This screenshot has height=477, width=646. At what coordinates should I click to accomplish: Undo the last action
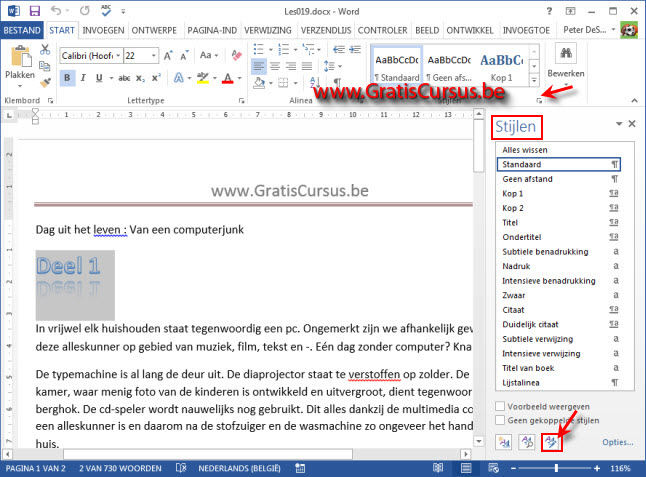pyautogui.click(x=56, y=11)
